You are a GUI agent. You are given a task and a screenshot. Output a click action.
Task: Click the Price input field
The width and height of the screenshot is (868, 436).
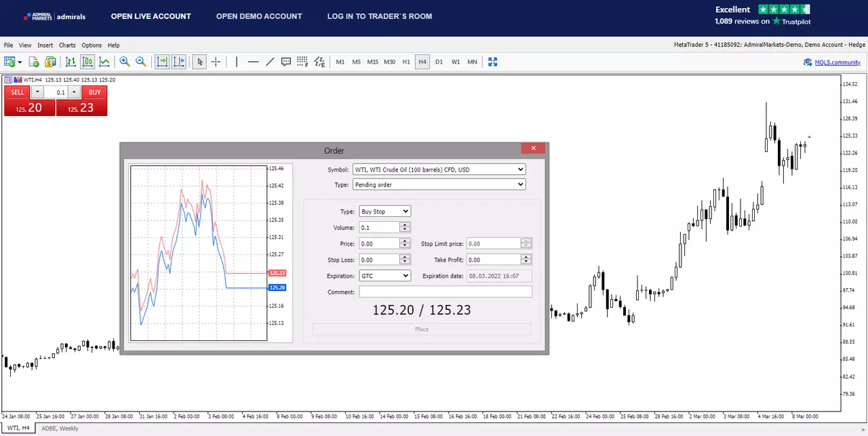[379, 243]
